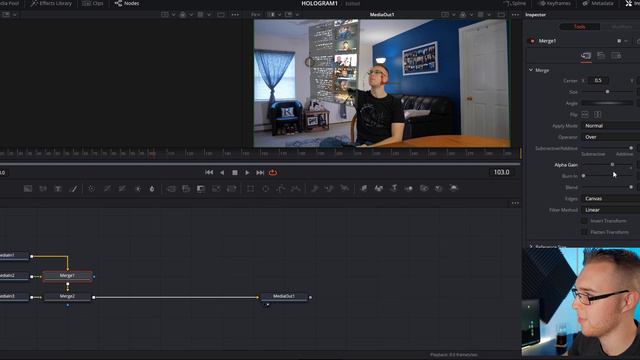Add a Fast Noise node from the toolbar

click(43, 189)
